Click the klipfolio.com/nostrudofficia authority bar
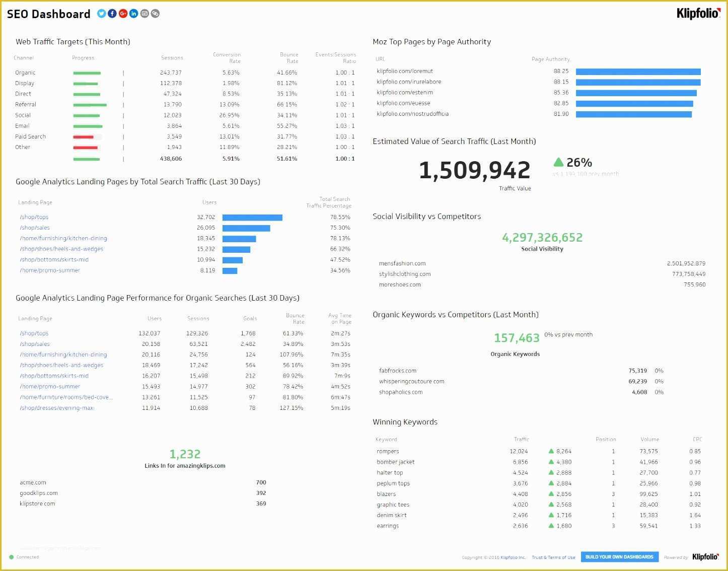 634,114
